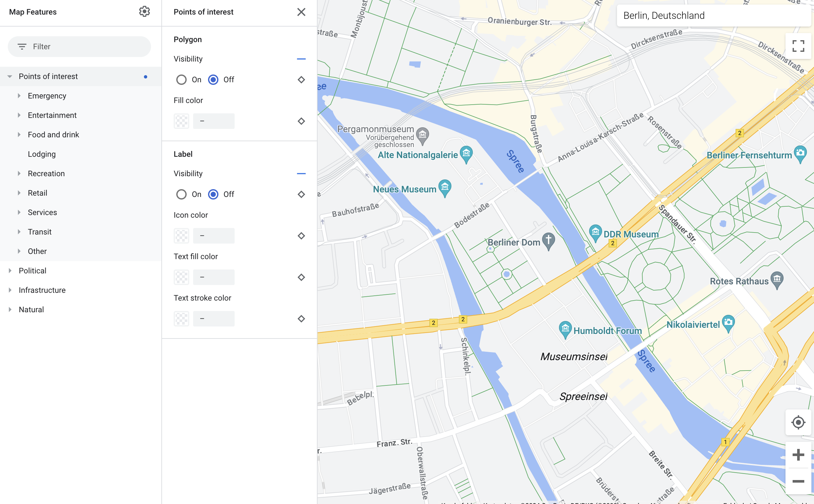Turn Polygon visibility On
814x504 pixels.
click(x=181, y=80)
